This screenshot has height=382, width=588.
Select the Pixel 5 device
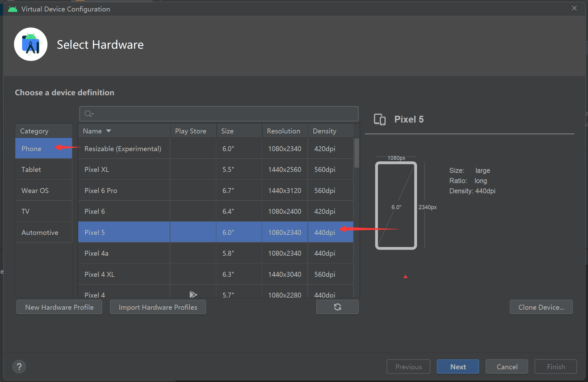click(x=216, y=232)
